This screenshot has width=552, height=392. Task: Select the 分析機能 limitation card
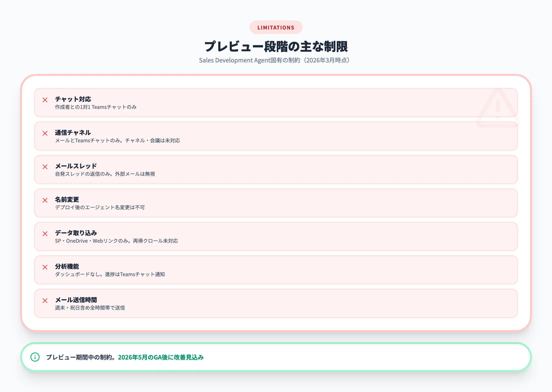[276, 270]
